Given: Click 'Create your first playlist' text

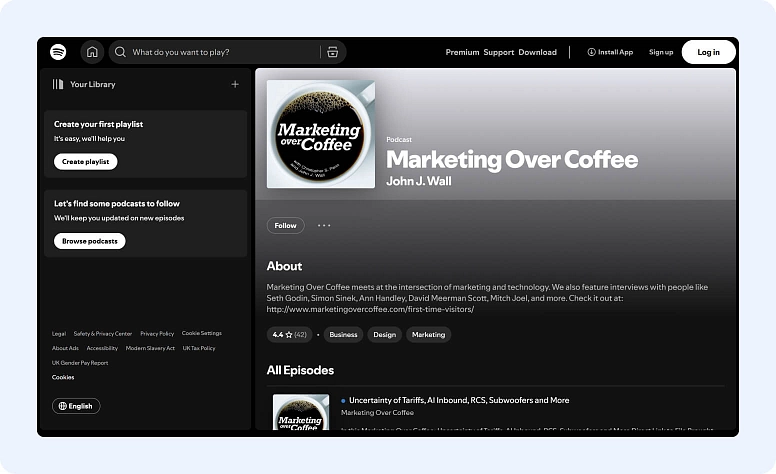Looking at the screenshot, I should [98, 124].
